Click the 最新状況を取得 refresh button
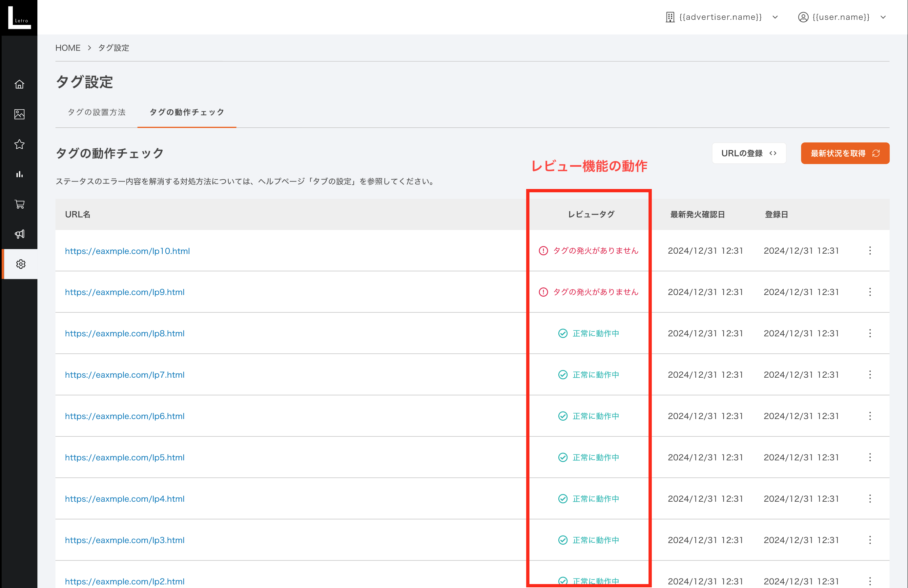Image resolution: width=908 pixels, height=588 pixels. 845,153
